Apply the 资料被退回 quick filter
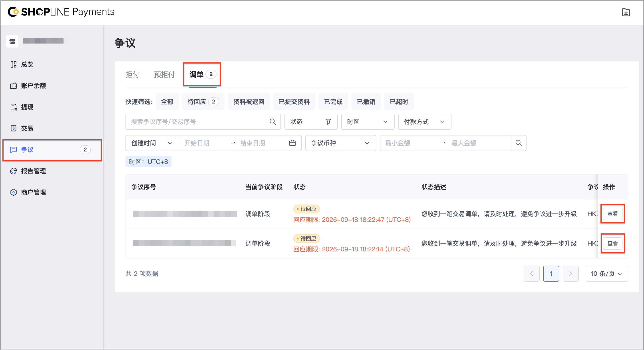Image resolution: width=644 pixels, height=350 pixels. pos(249,102)
